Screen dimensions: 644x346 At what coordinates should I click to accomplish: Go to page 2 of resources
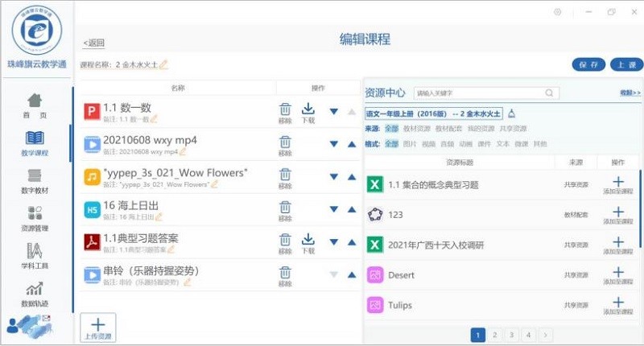tap(494, 335)
